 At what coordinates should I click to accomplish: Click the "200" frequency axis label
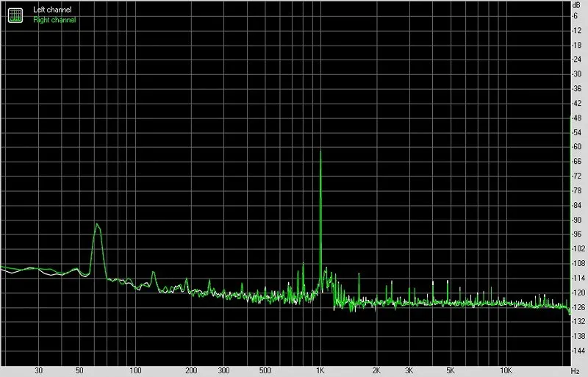pos(191,370)
